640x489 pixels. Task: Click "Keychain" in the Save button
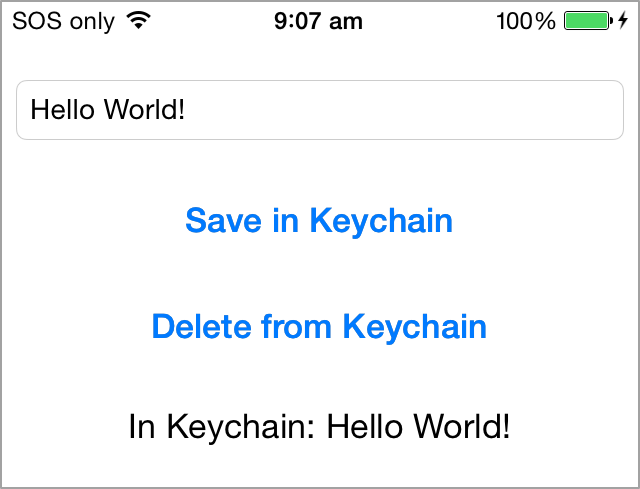pos(381,220)
